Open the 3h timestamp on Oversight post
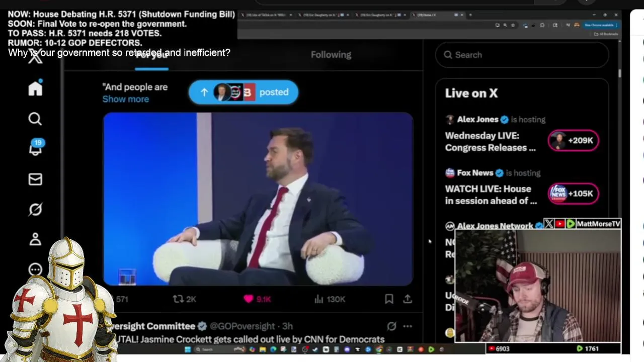644x362 pixels. [x=287, y=326]
